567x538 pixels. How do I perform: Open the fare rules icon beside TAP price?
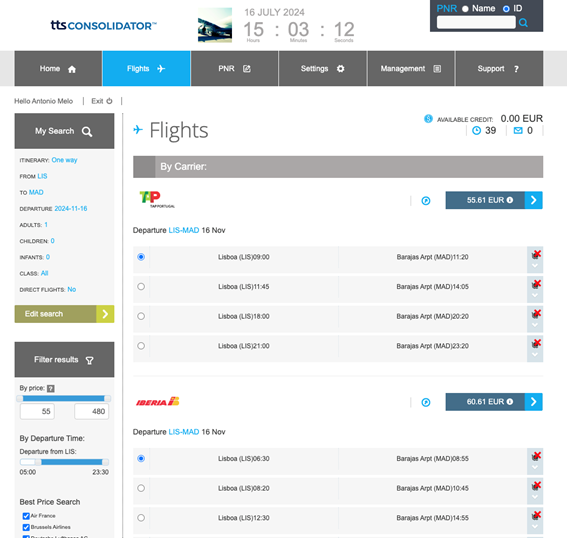426,201
